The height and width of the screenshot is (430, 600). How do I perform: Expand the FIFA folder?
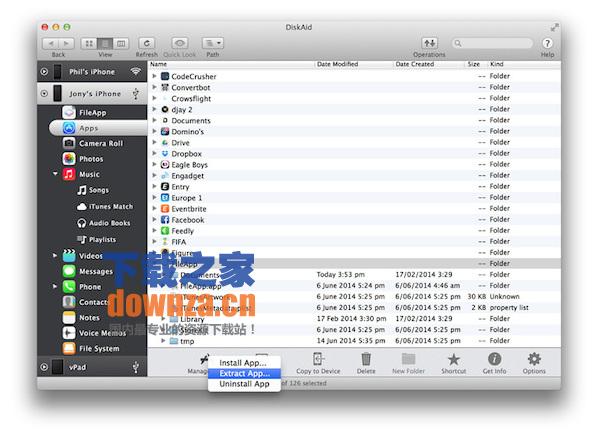(x=154, y=241)
